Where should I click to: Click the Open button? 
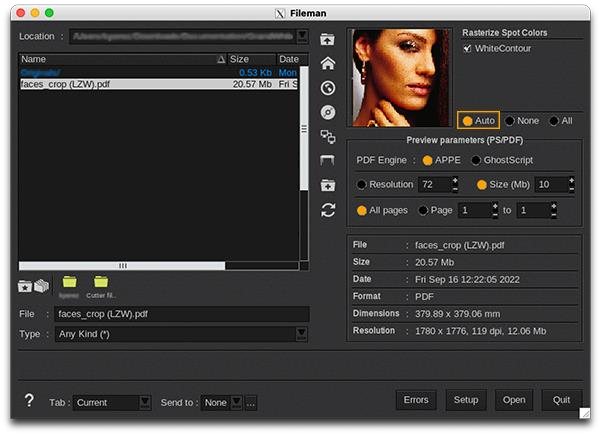click(514, 400)
